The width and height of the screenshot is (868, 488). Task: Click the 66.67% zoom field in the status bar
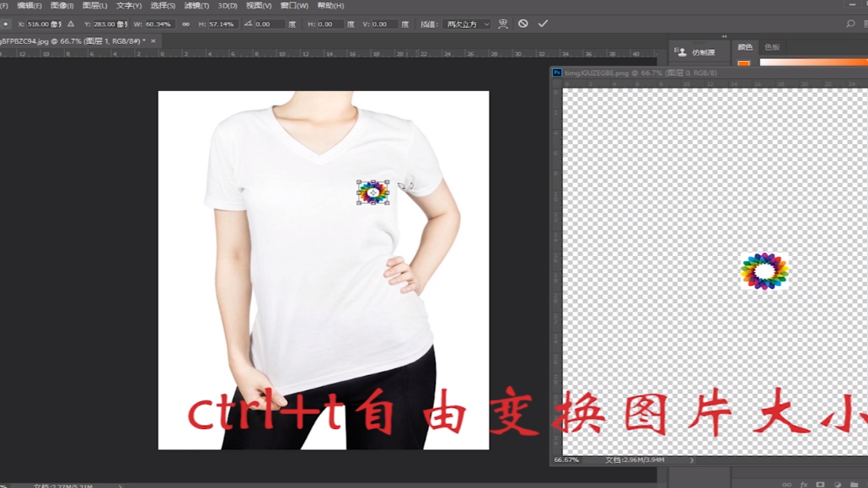pyautogui.click(x=566, y=460)
